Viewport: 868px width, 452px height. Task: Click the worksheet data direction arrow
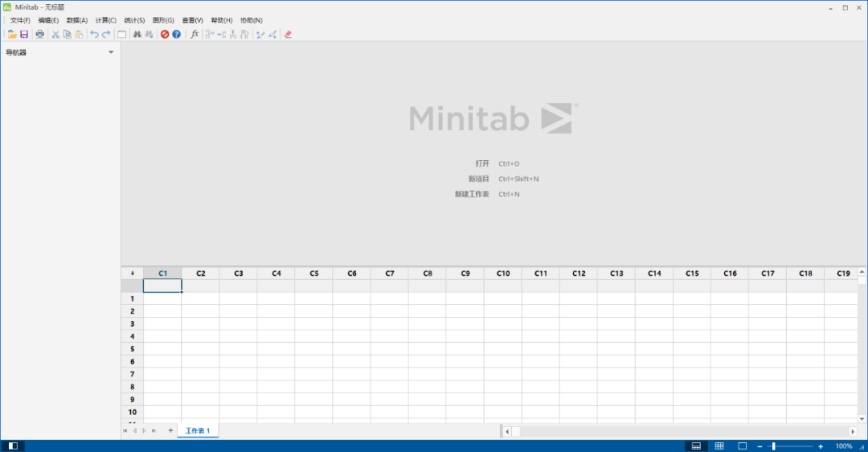click(133, 273)
